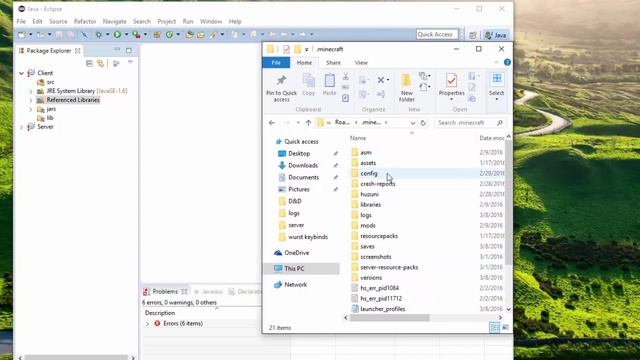Select the Problems tab in Eclipse
This screenshot has width=640, height=360.
tap(165, 291)
